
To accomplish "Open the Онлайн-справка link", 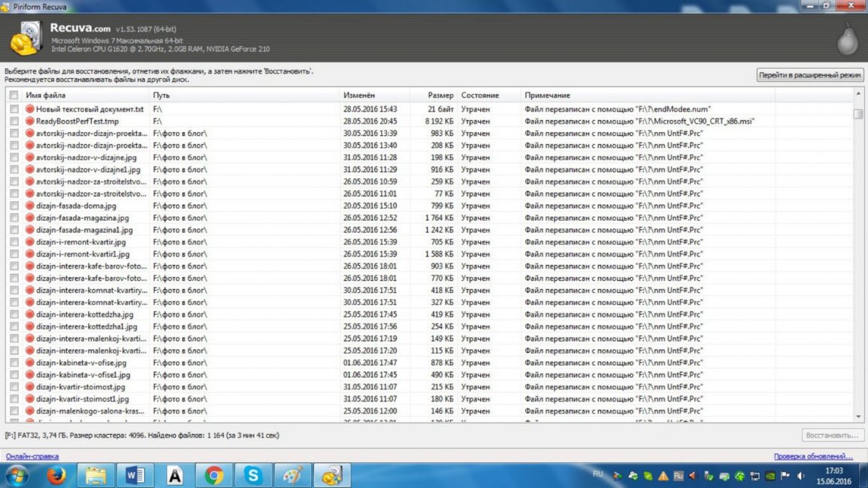I will pos(32,456).
